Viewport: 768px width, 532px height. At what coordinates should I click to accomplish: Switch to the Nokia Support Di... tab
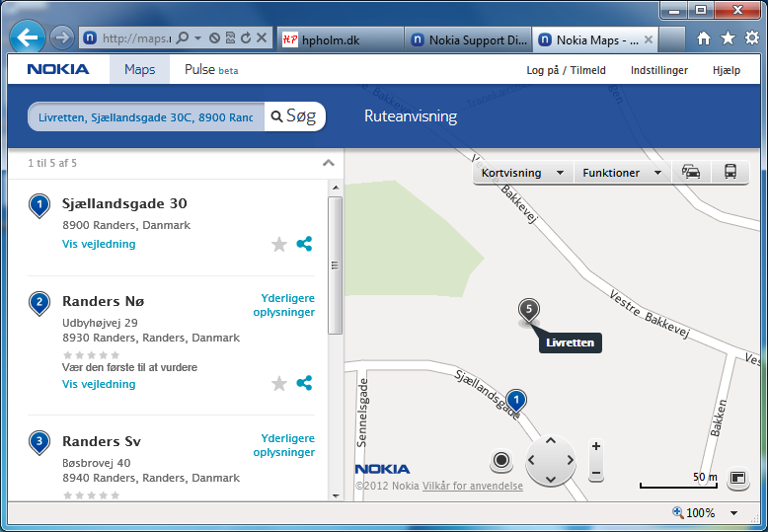[x=468, y=39]
